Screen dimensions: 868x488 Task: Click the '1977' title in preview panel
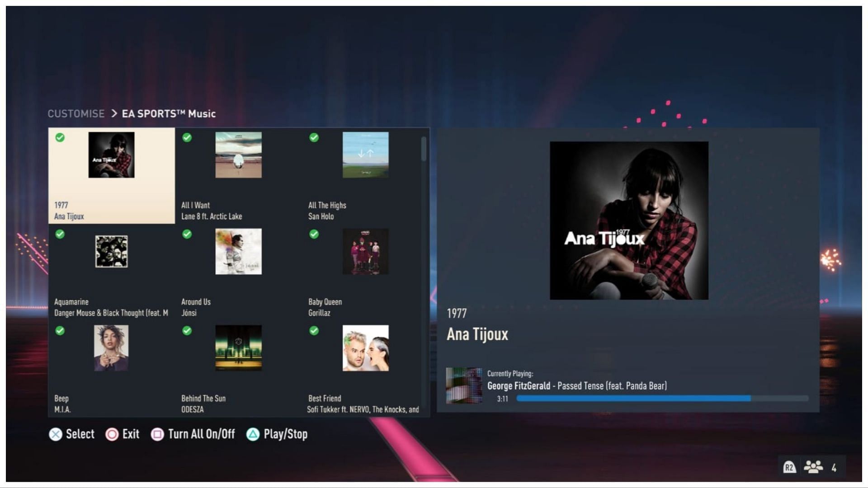tap(457, 313)
